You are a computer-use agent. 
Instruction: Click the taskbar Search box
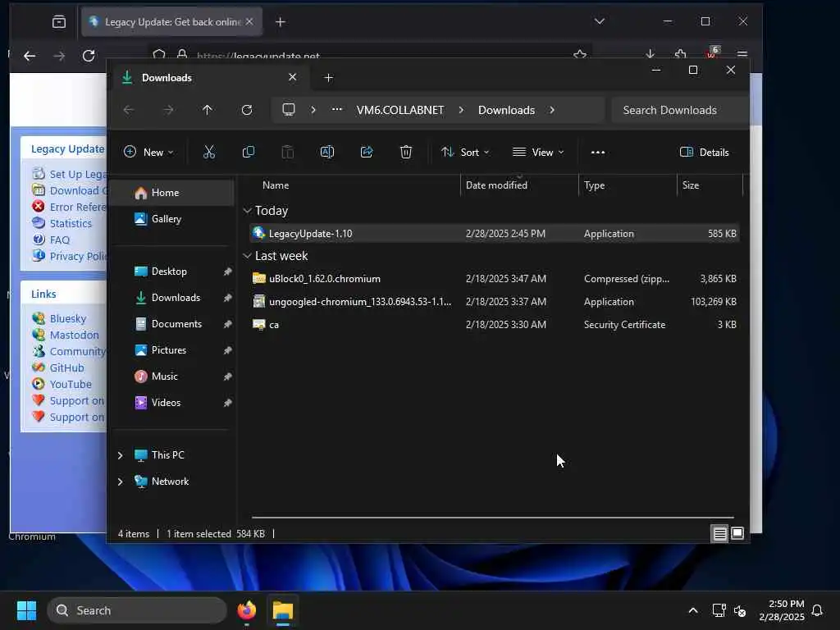137,610
